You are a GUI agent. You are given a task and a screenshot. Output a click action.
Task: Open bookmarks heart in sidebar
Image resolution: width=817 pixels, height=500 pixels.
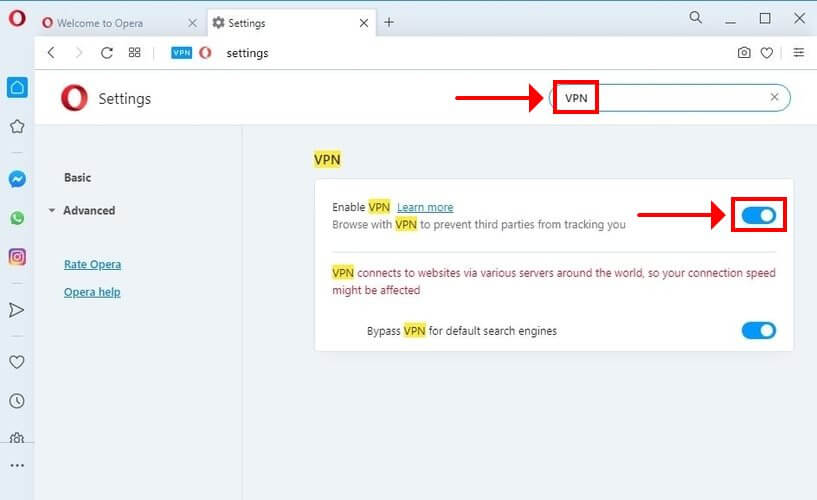click(17, 361)
